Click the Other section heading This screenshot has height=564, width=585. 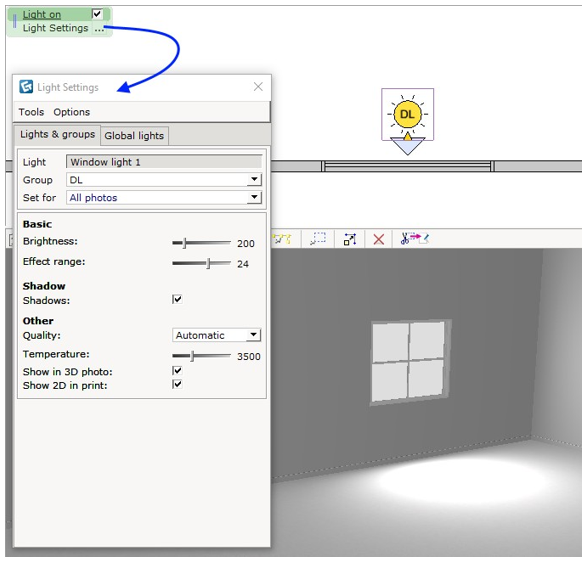[38, 321]
